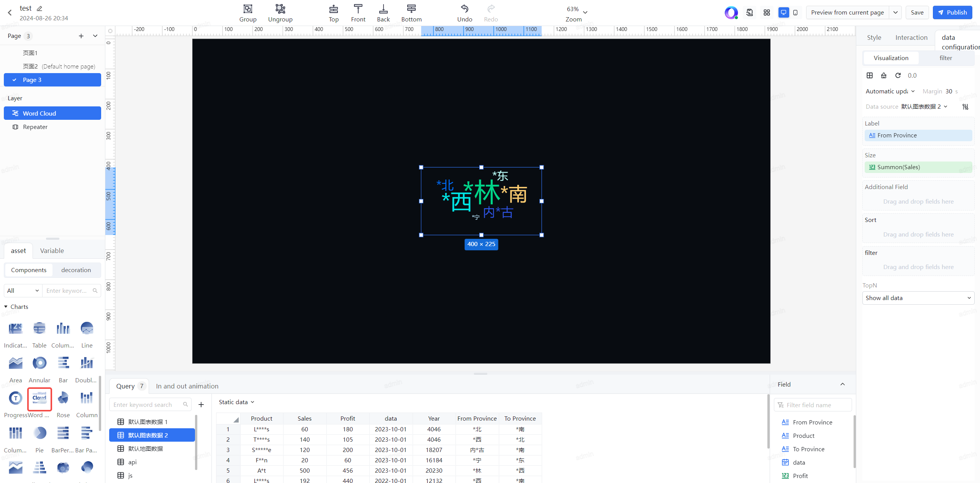Switch to the Style tab

874,38
